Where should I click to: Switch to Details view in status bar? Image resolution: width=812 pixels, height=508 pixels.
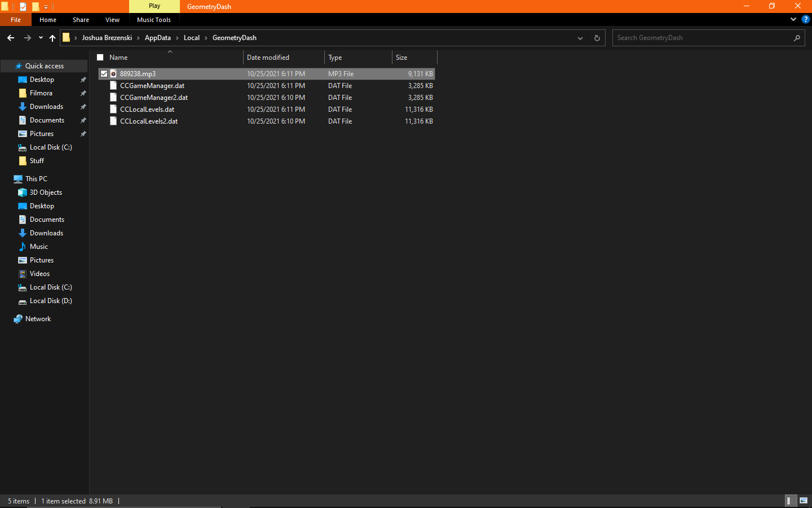[x=791, y=501]
